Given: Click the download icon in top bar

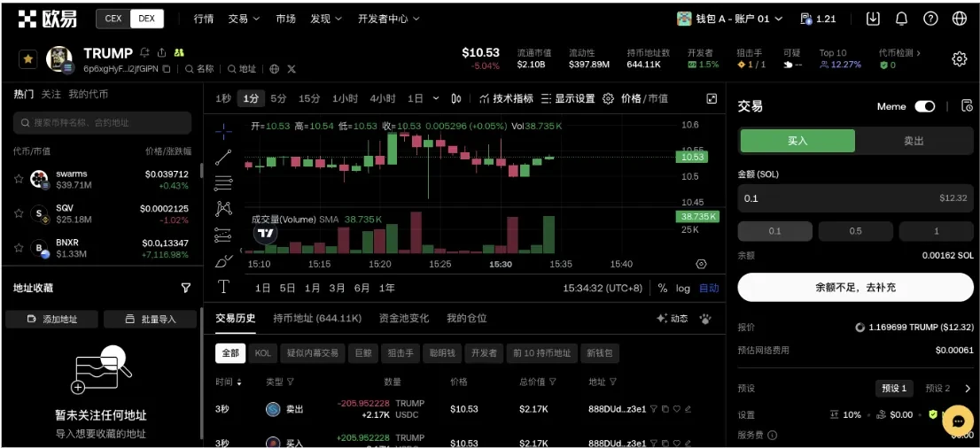Looking at the screenshot, I should coord(873,19).
